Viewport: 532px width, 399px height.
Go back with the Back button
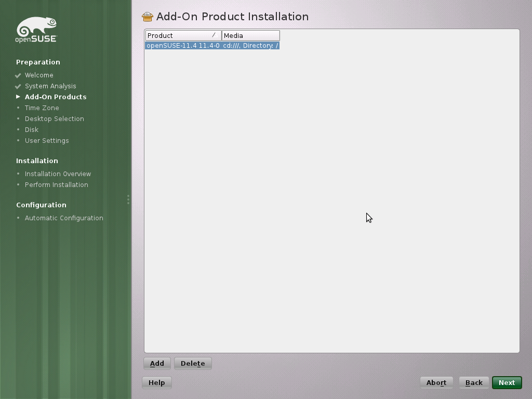[x=474, y=382]
